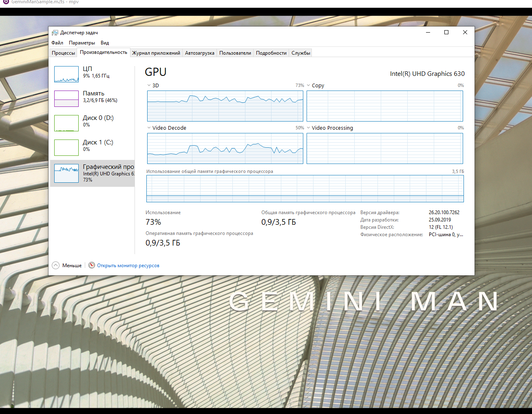This screenshot has height=414, width=532.
Task: Click the Intel(R) UHD Graphics 630 heading
Action: (x=427, y=74)
